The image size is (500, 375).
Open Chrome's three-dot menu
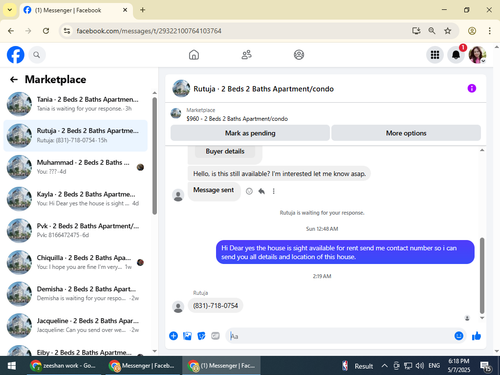489,31
